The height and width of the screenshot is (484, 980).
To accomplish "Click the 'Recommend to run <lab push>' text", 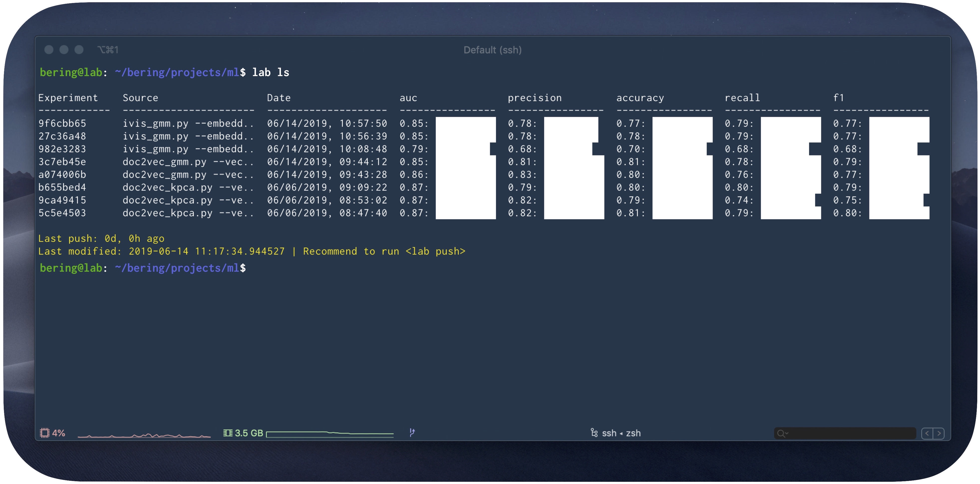I will (384, 251).
